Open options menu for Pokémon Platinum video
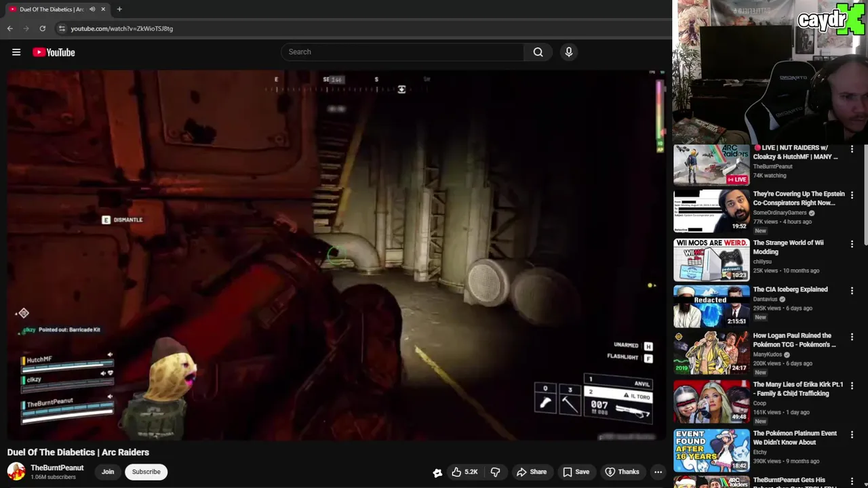The image size is (868, 488). 852,435
